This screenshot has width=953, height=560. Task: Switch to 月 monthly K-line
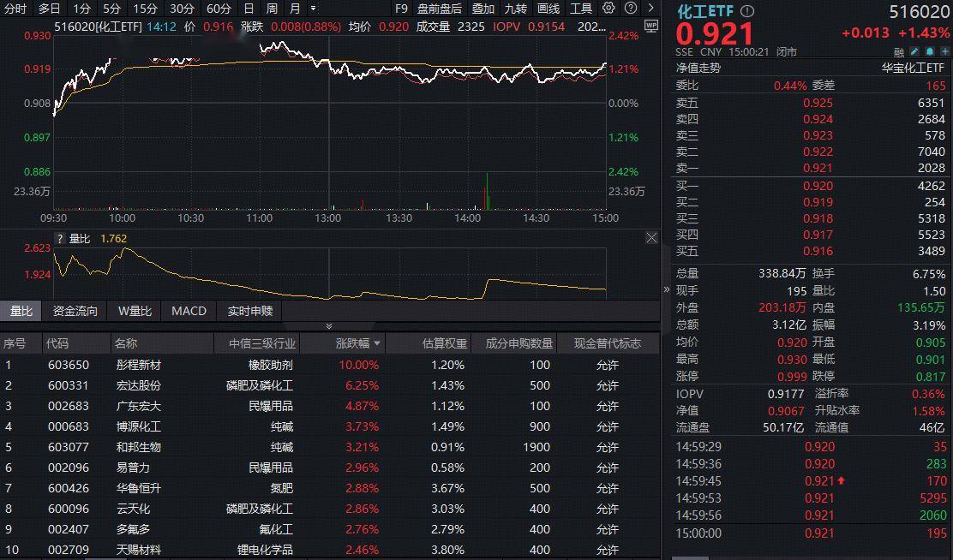pos(295,9)
